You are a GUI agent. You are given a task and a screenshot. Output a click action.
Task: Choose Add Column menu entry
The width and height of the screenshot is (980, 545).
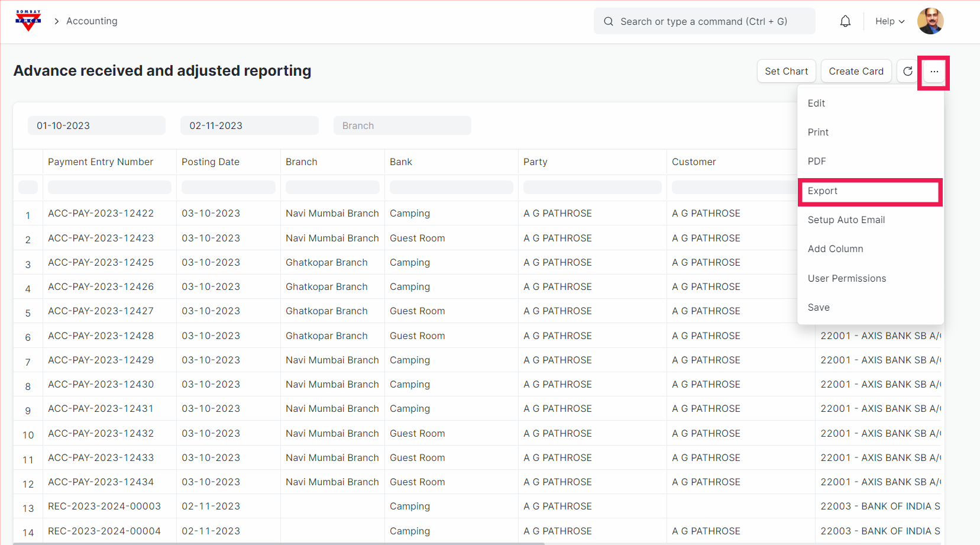click(x=835, y=249)
